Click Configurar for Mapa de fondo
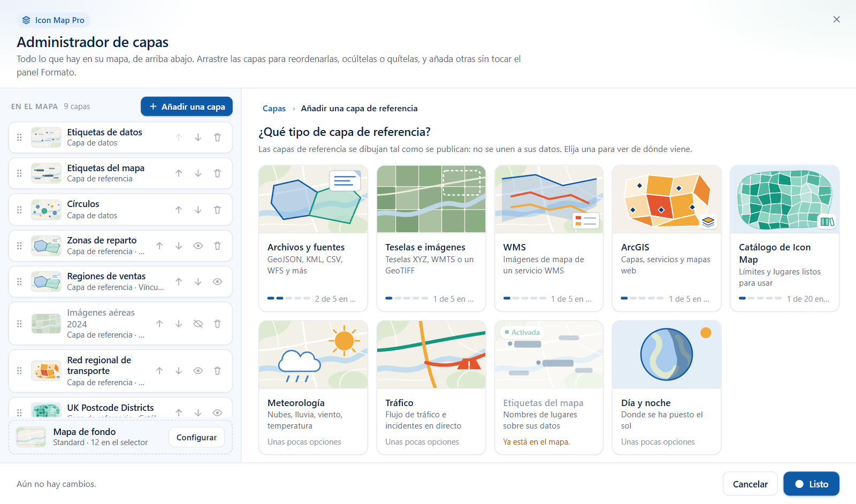 click(x=196, y=438)
